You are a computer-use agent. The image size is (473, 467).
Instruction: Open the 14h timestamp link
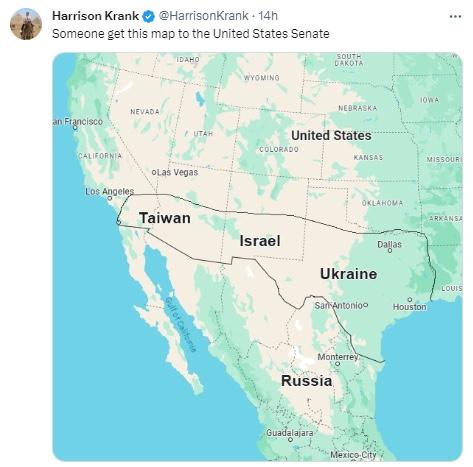click(x=268, y=16)
